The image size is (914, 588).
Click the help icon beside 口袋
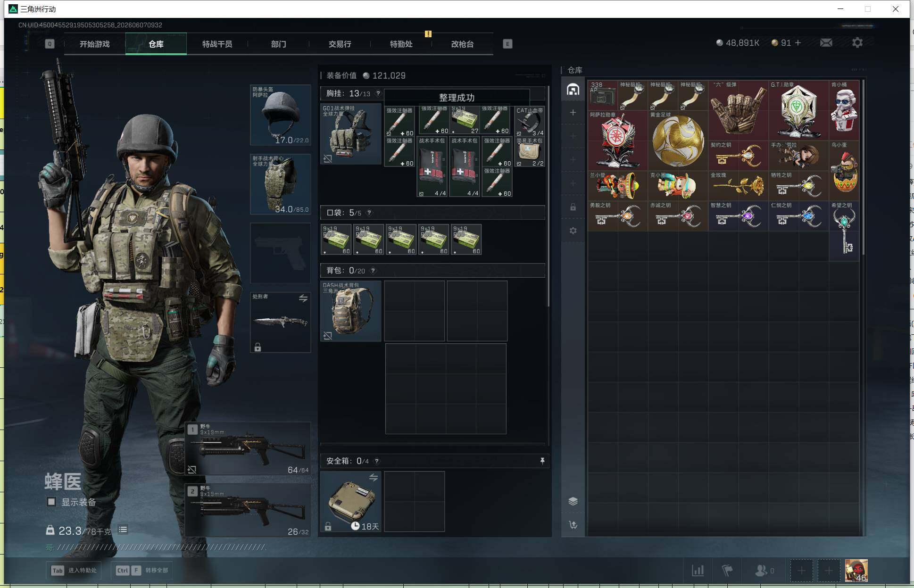[369, 213]
